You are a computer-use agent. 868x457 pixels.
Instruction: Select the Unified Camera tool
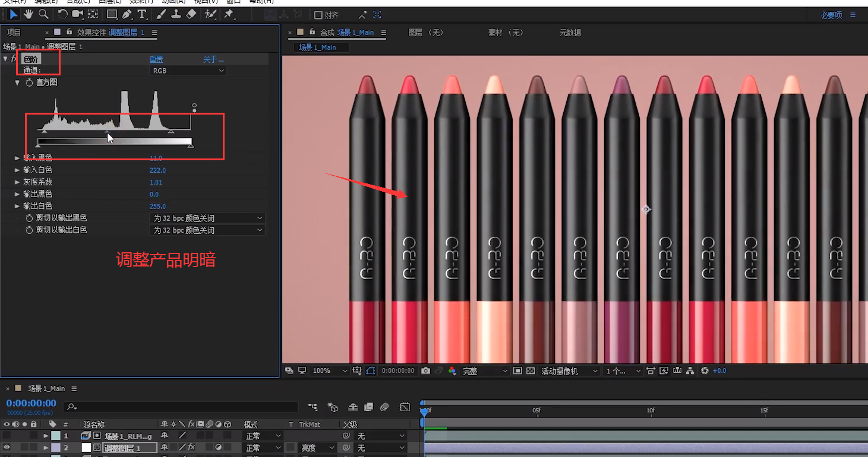pyautogui.click(x=77, y=14)
